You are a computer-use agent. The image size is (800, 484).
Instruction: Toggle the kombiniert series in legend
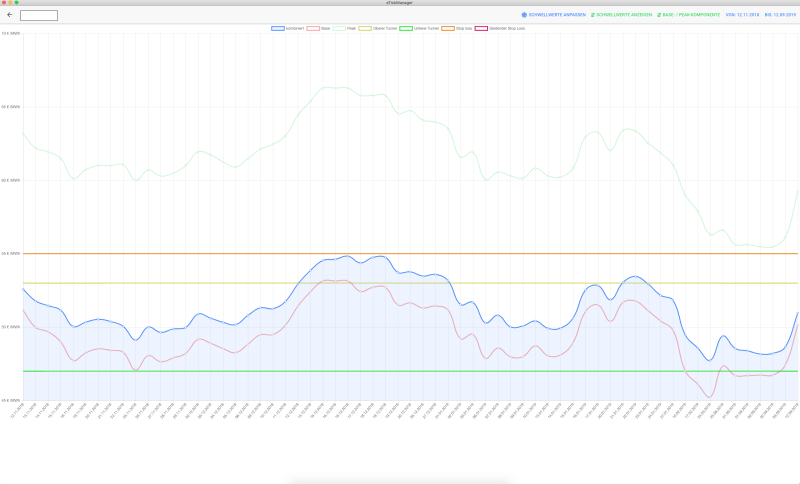click(x=278, y=28)
